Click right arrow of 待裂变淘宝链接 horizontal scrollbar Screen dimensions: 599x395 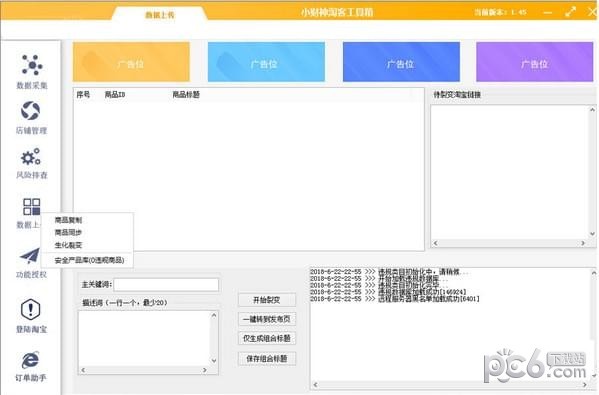click(x=583, y=243)
